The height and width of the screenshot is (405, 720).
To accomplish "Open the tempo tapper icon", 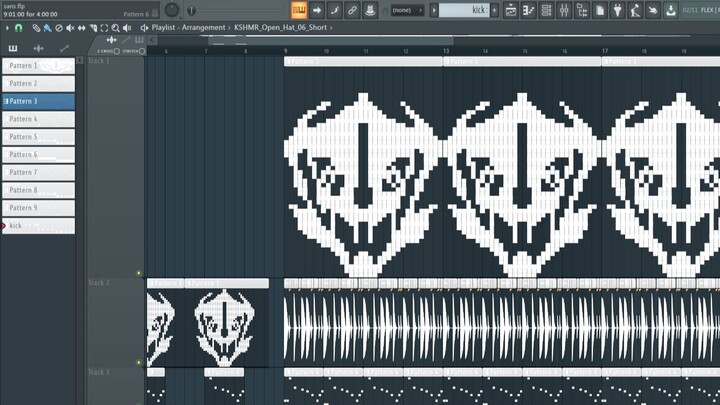I will (636, 10).
